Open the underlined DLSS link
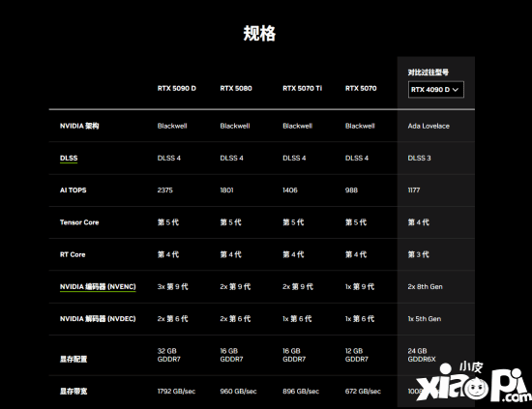The width and height of the screenshot is (532, 409). point(69,159)
